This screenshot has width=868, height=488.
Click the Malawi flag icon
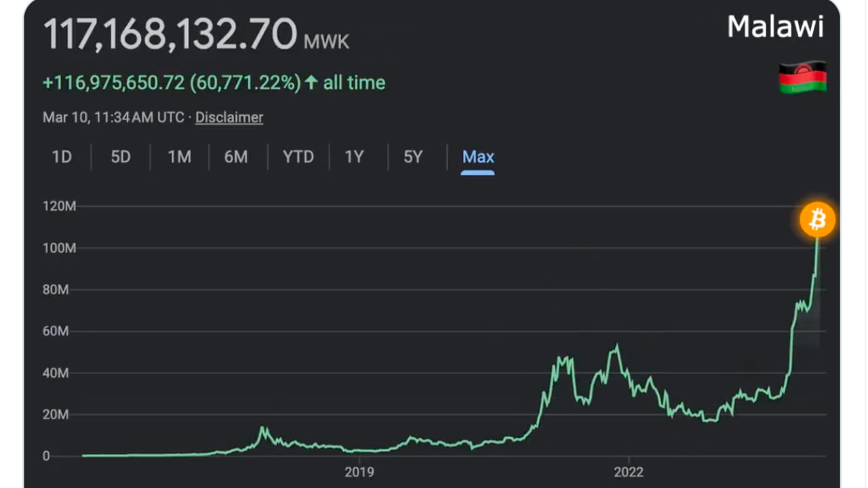tap(802, 77)
